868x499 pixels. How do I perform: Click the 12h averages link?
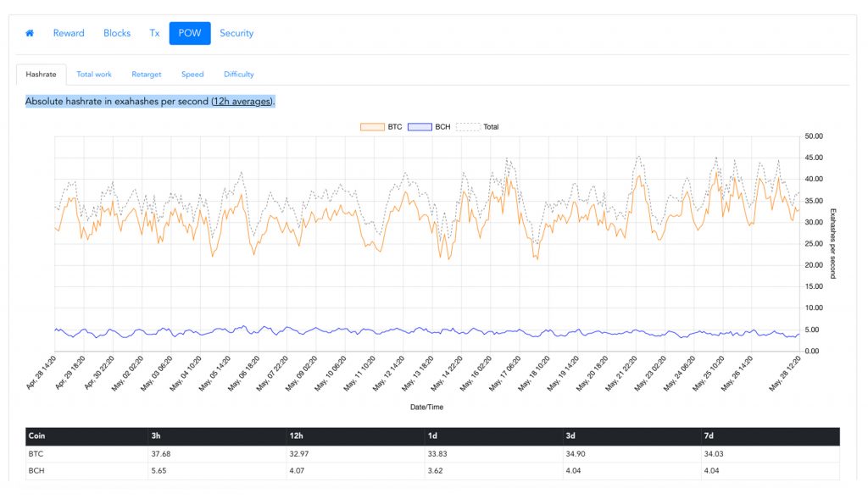click(x=242, y=102)
